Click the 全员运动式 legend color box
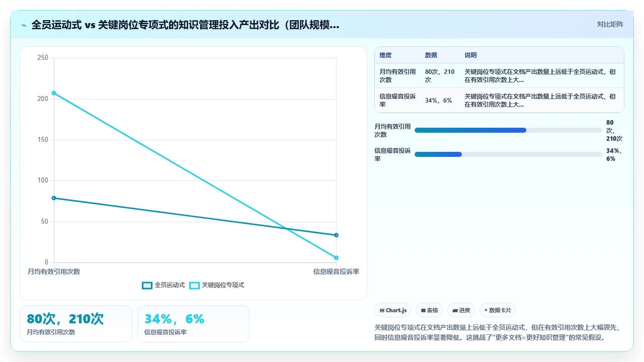This screenshot has height=362, width=644. 147,285
